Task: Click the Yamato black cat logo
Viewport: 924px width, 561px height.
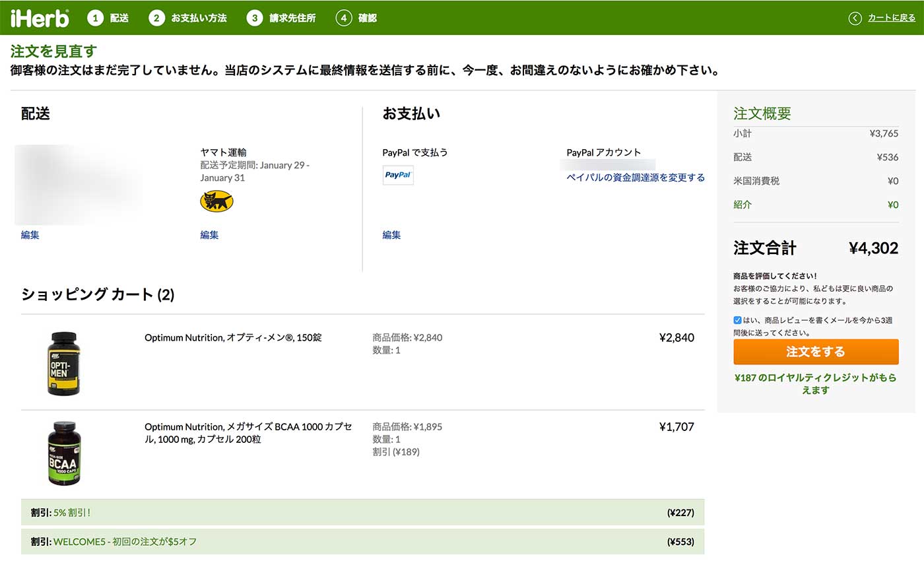Action: 216,201
